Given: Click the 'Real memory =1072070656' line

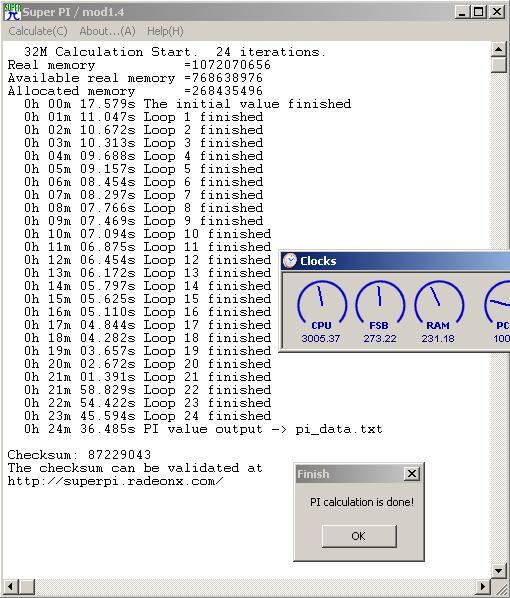Looking at the screenshot, I should (139, 65).
